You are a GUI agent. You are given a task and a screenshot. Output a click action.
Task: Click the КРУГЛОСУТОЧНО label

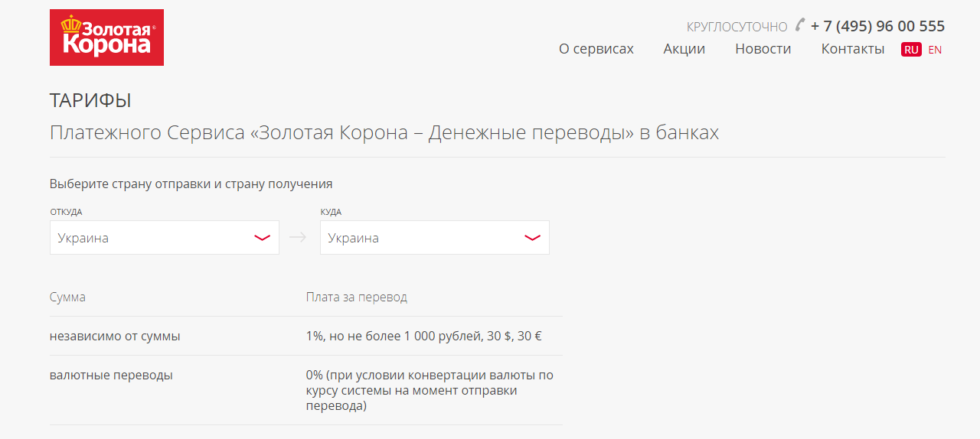(737, 27)
